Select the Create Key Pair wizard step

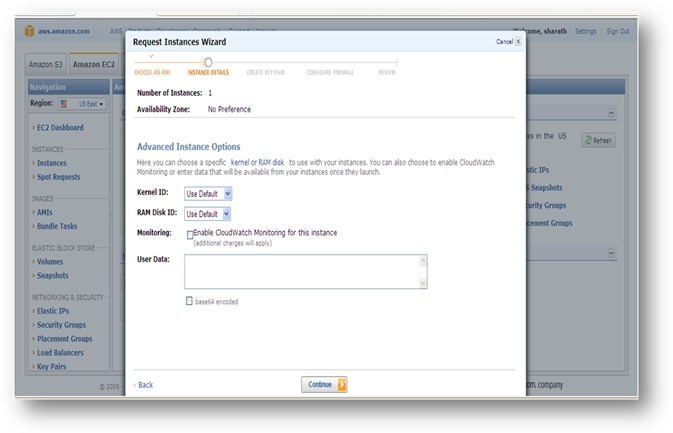(265, 73)
